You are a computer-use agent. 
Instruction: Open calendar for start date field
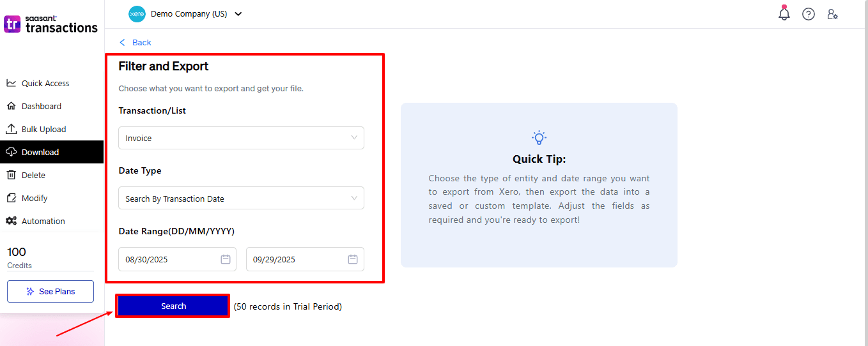point(225,259)
